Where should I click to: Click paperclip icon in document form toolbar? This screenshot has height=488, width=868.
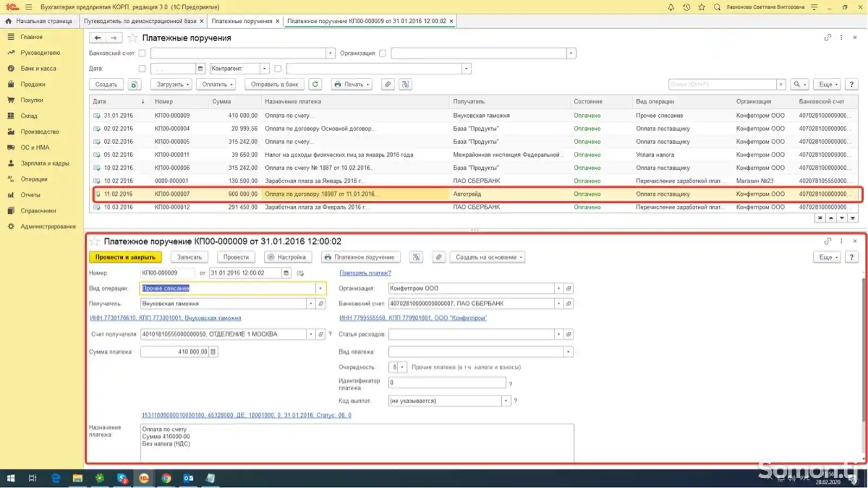click(439, 257)
